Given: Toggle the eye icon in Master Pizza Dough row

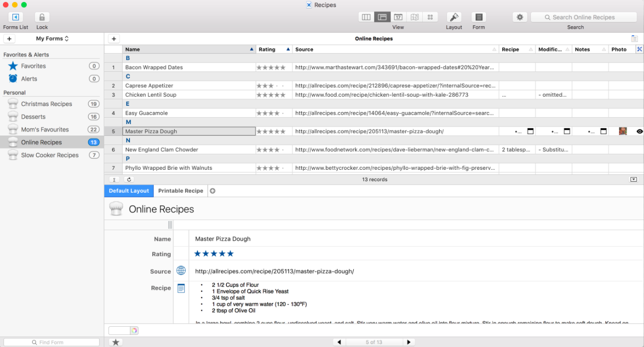Looking at the screenshot, I should 640,132.
